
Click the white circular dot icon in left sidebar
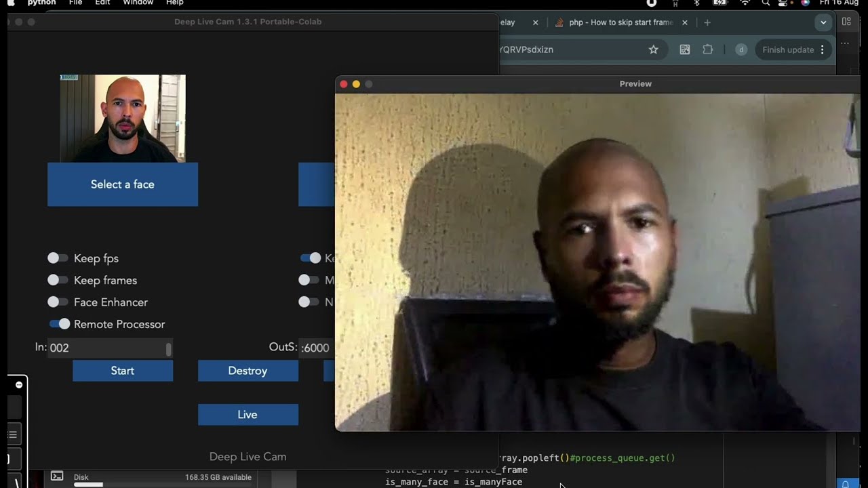(x=19, y=385)
